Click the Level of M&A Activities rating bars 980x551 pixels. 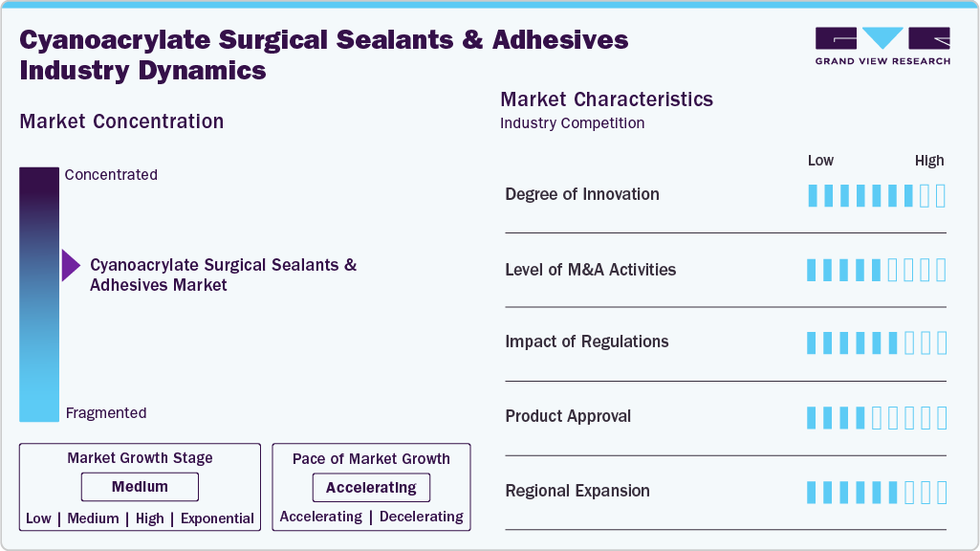tap(876, 270)
